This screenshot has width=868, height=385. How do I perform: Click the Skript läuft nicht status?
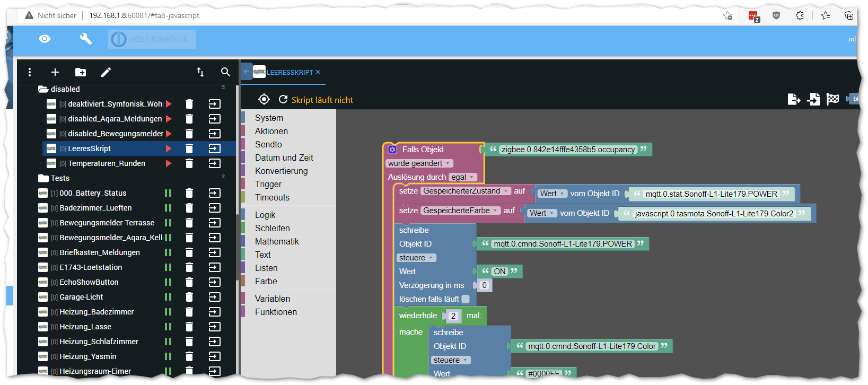coord(322,100)
